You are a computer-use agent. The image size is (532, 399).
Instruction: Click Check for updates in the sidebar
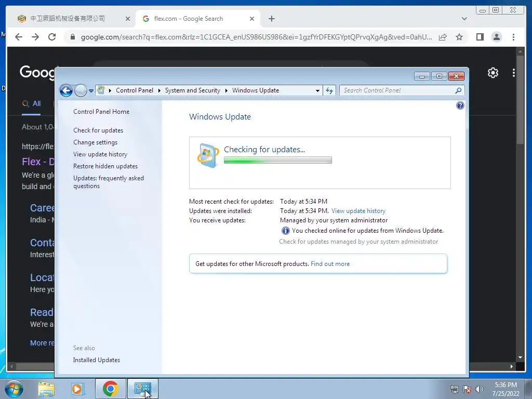(x=98, y=130)
